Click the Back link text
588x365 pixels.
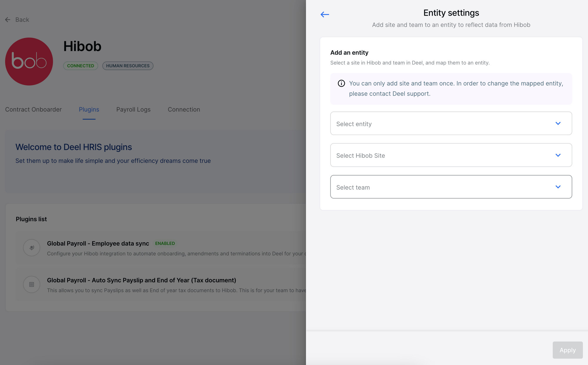pos(22,20)
